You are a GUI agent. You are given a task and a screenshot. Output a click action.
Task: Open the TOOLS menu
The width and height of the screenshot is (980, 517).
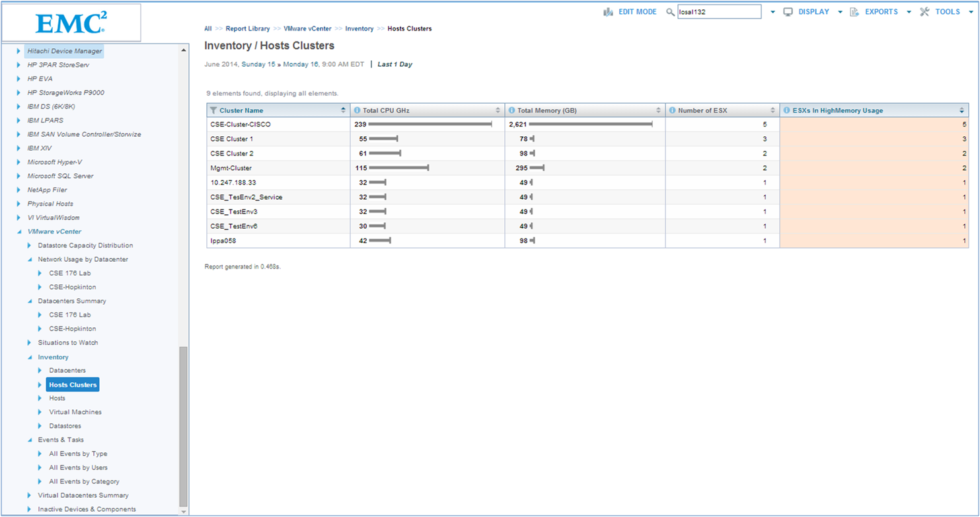tap(948, 12)
